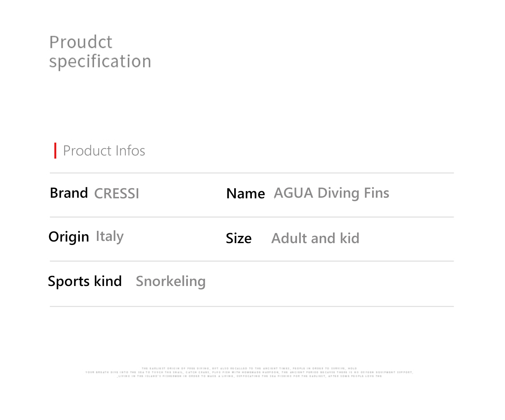This screenshot has width=505, height=420.
Task: Click the Origin label
Action: 68,236
